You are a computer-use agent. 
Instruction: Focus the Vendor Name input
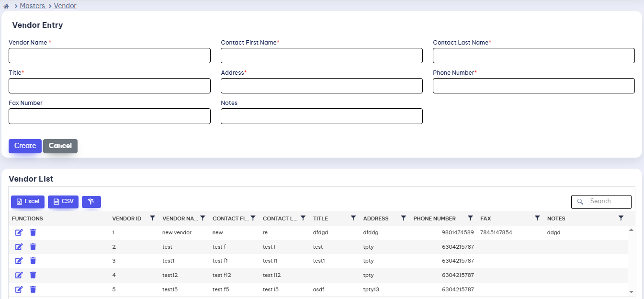(x=110, y=56)
